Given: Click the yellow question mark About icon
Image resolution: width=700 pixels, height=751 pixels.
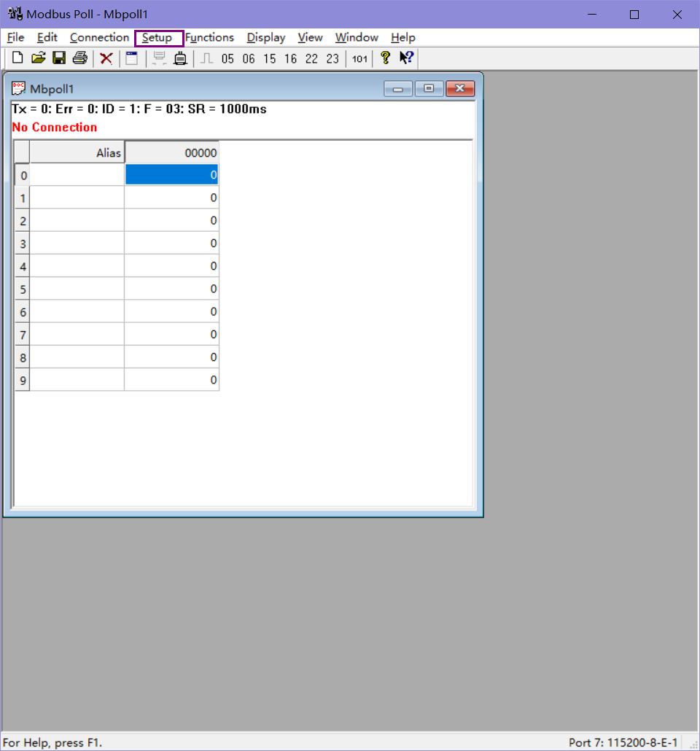Looking at the screenshot, I should click(385, 58).
